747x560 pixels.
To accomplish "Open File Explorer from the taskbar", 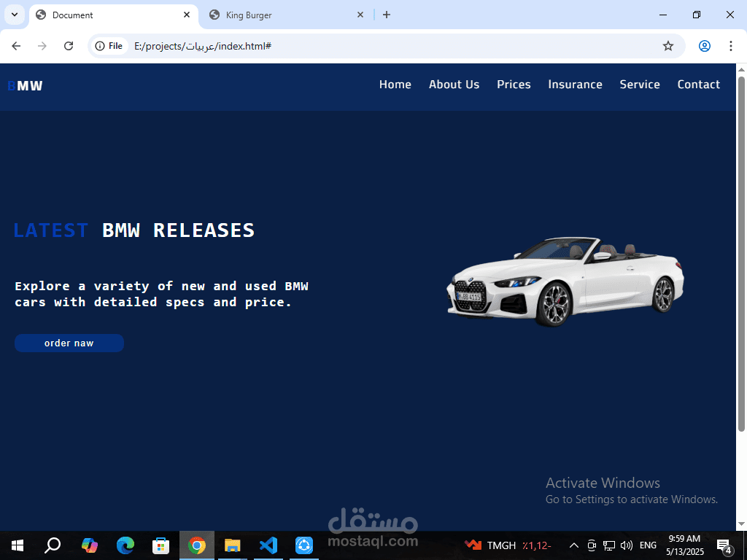I will [x=233, y=545].
